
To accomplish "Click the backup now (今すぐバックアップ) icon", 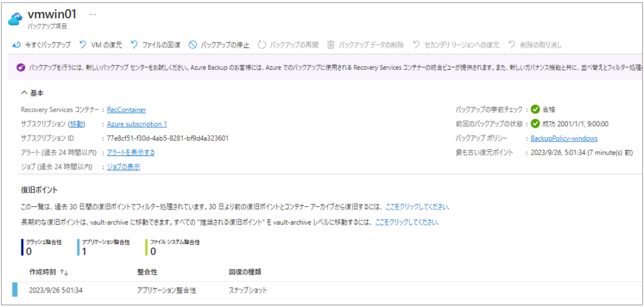I will pyautogui.click(x=17, y=45).
